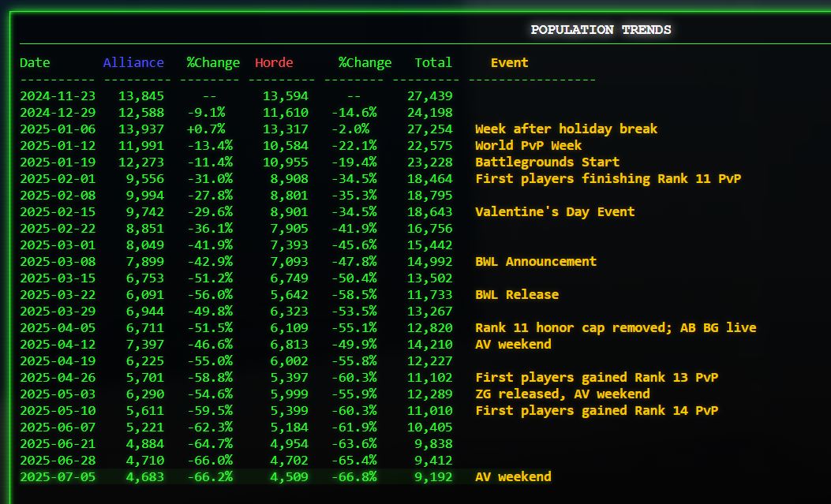Click 'BWL Announcement' event text

tap(536, 262)
